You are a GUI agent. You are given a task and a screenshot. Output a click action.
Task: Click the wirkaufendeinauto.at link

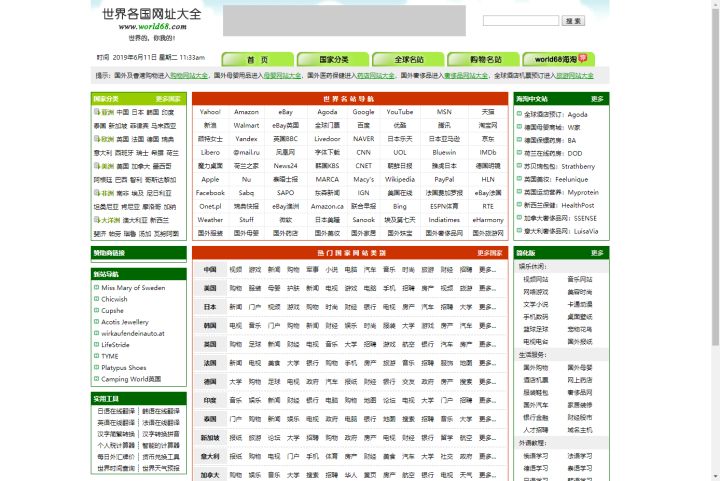coord(133,333)
